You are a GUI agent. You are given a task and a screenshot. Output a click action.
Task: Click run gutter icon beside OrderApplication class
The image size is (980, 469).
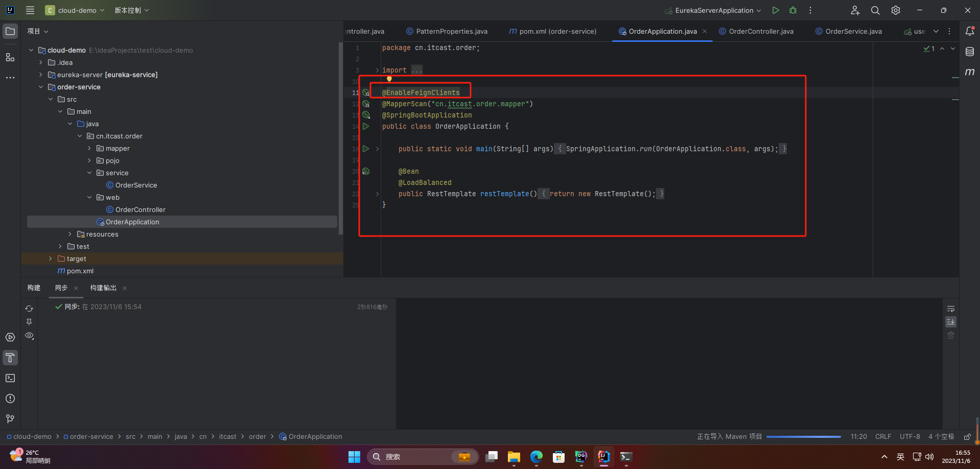(x=366, y=126)
